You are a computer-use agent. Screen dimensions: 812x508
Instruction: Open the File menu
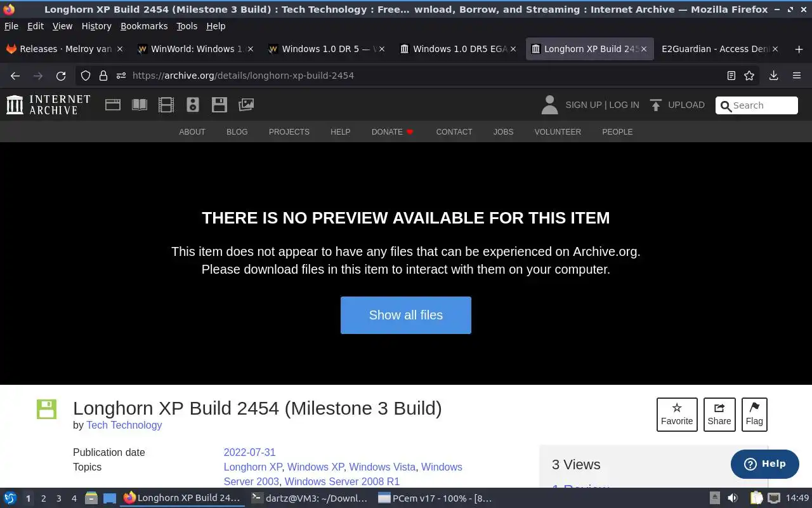click(11, 26)
